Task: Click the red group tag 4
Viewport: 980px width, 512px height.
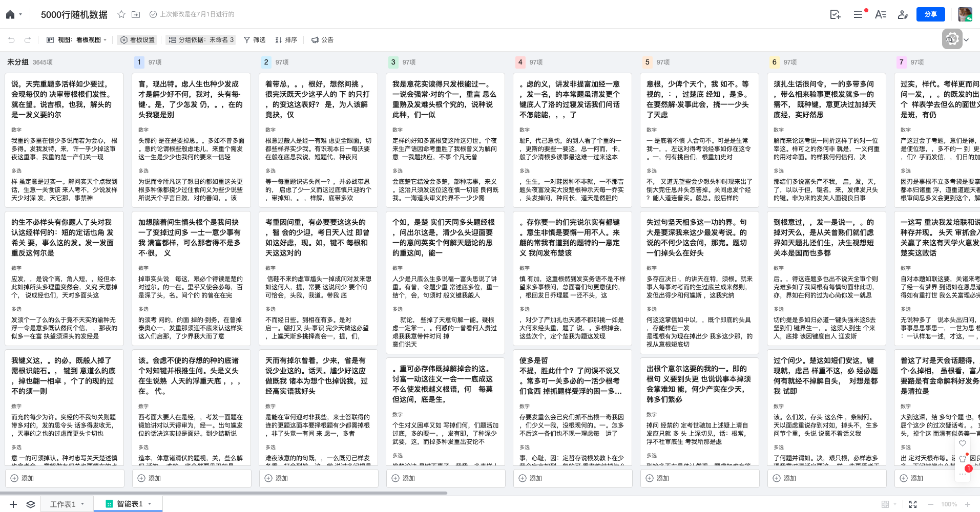Action: tap(520, 62)
